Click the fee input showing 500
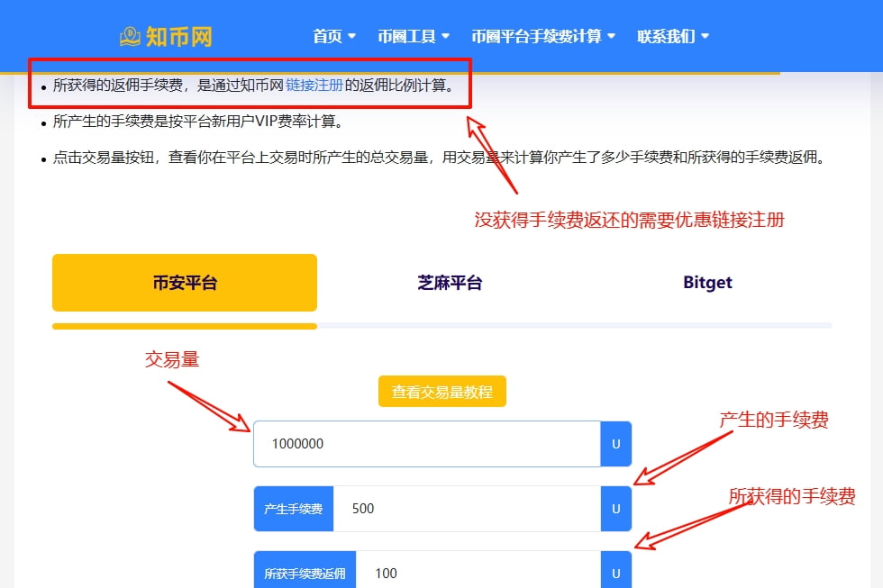 [469, 508]
